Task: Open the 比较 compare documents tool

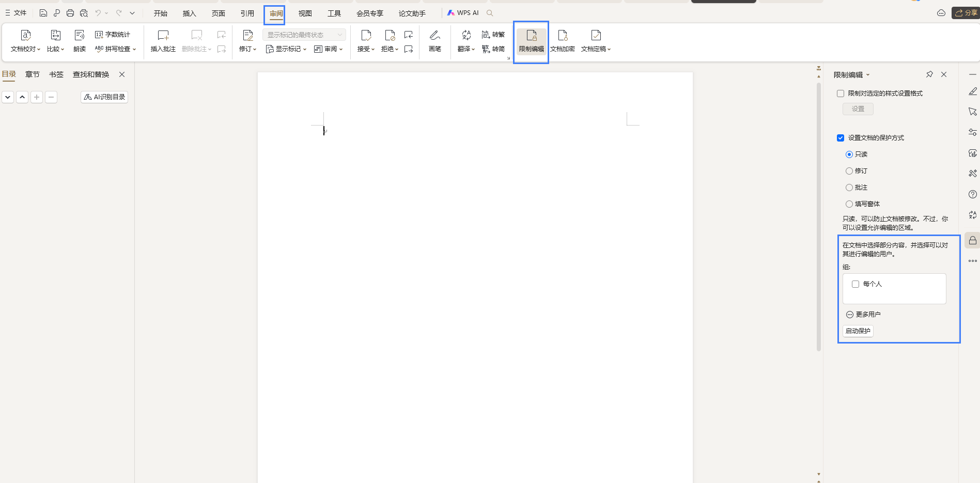Action: 55,41
